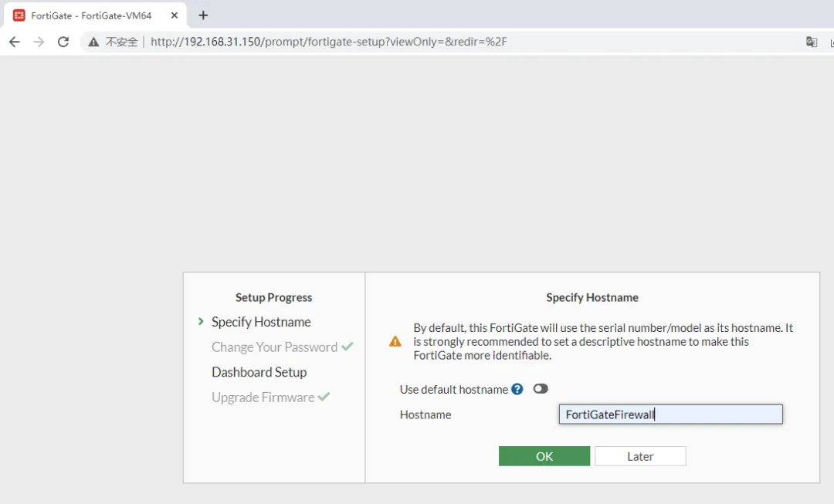Click the green checkmark next to Upgrade Firmware
The height and width of the screenshot is (504, 834).
(x=324, y=397)
